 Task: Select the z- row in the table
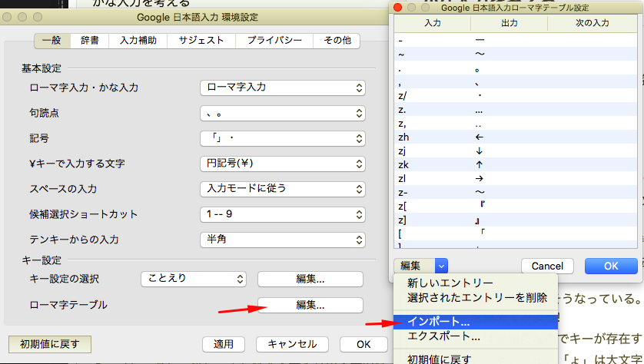[x=516, y=192]
